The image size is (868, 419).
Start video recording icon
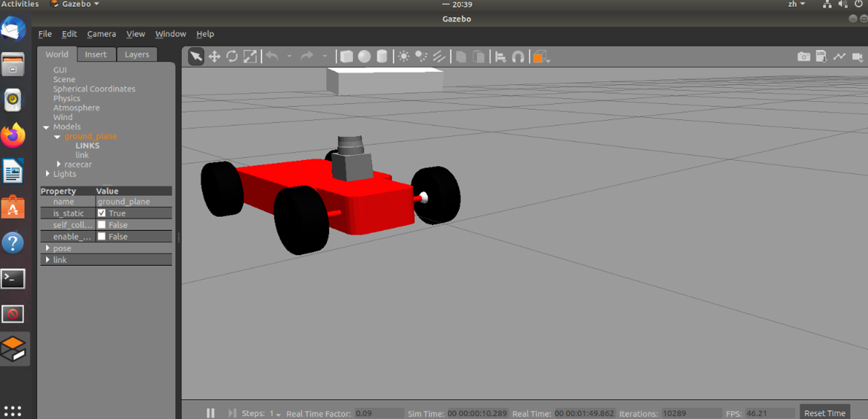(858, 56)
